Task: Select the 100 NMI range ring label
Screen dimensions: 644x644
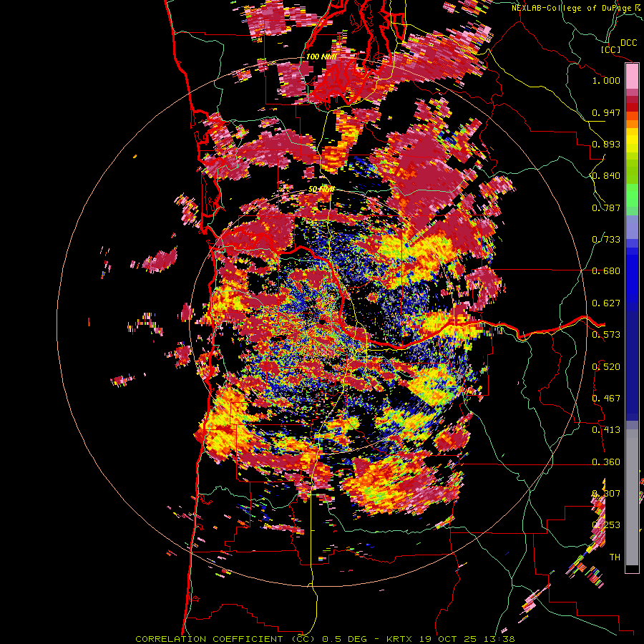Action: click(321, 57)
